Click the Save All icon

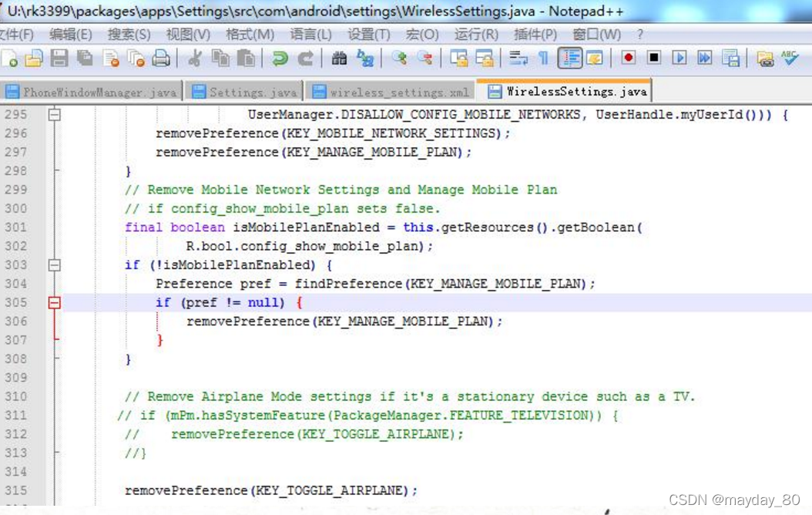click(85, 58)
